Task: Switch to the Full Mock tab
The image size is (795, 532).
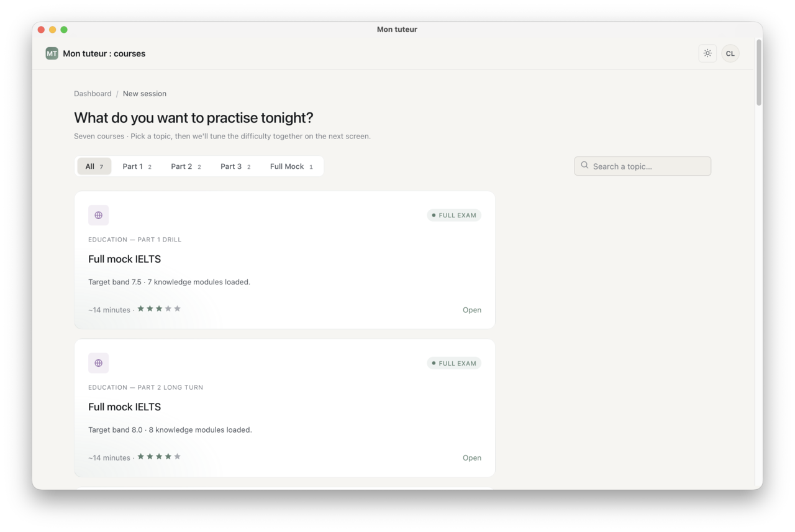Action: [x=291, y=166]
